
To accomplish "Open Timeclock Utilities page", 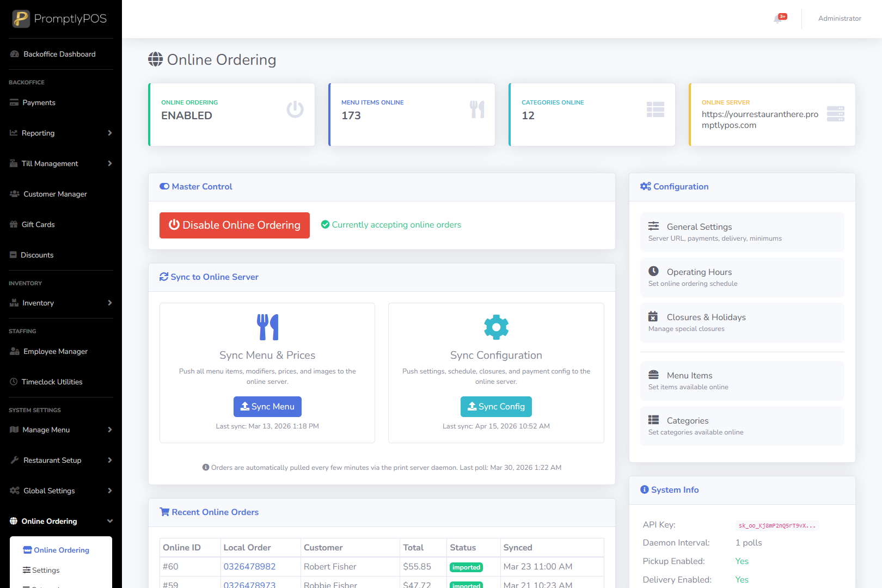I will (x=61, y=382).
